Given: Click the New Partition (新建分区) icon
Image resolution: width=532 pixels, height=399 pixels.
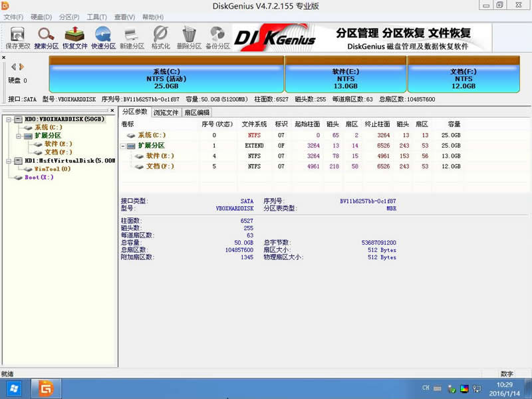Looking at the screenshot, I should point(132,37).
